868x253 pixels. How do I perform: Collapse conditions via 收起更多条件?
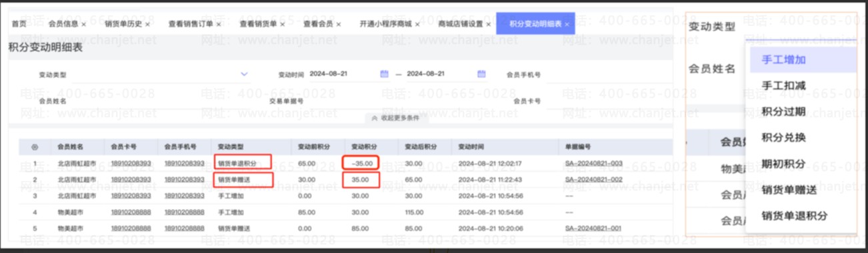(x=396, y=118)
